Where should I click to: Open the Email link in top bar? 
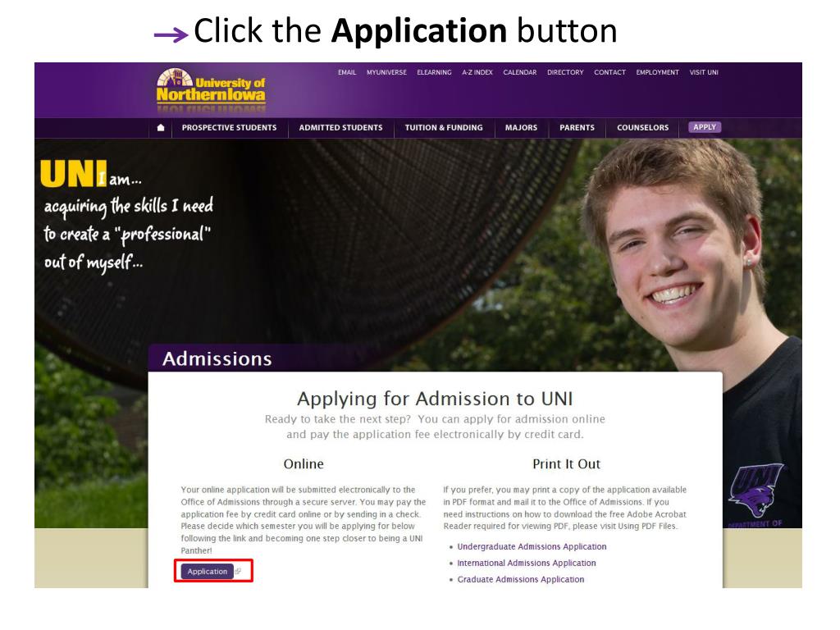(x=347, y=72)
